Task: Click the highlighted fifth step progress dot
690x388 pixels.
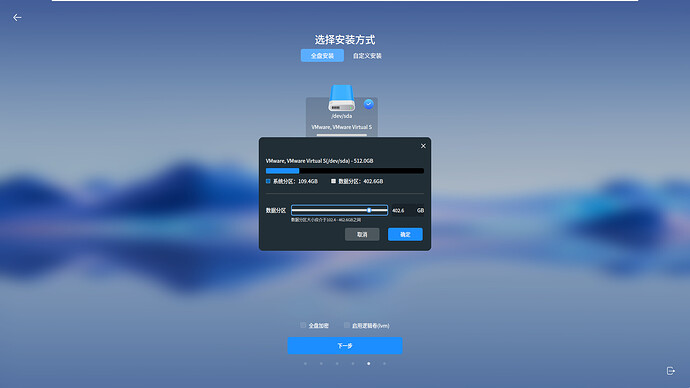Action: (x=369, y=364)
